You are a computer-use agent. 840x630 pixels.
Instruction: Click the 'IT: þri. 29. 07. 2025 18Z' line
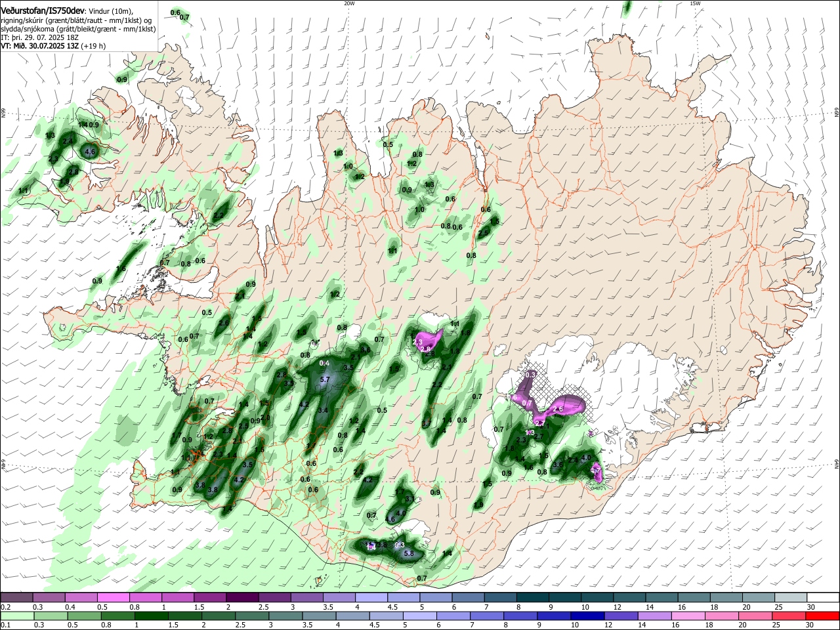[40, 37]
